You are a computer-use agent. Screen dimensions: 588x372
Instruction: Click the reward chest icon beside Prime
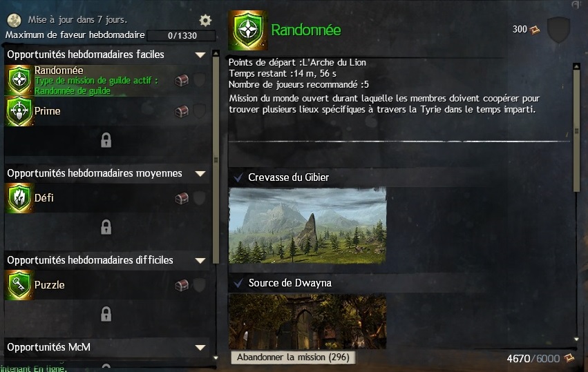(182, 111)
